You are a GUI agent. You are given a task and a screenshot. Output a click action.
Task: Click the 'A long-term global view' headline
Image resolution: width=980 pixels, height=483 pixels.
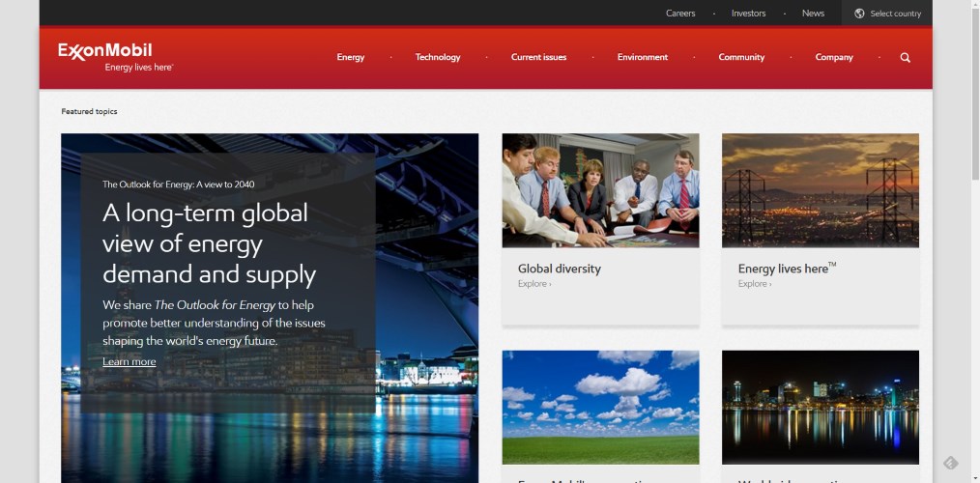[x=210, y=243]
